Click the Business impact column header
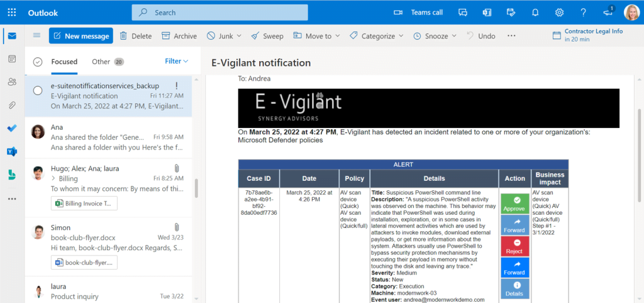Image resolution: width=644 pixels, height=303 pixels. [x=550, y=178]
